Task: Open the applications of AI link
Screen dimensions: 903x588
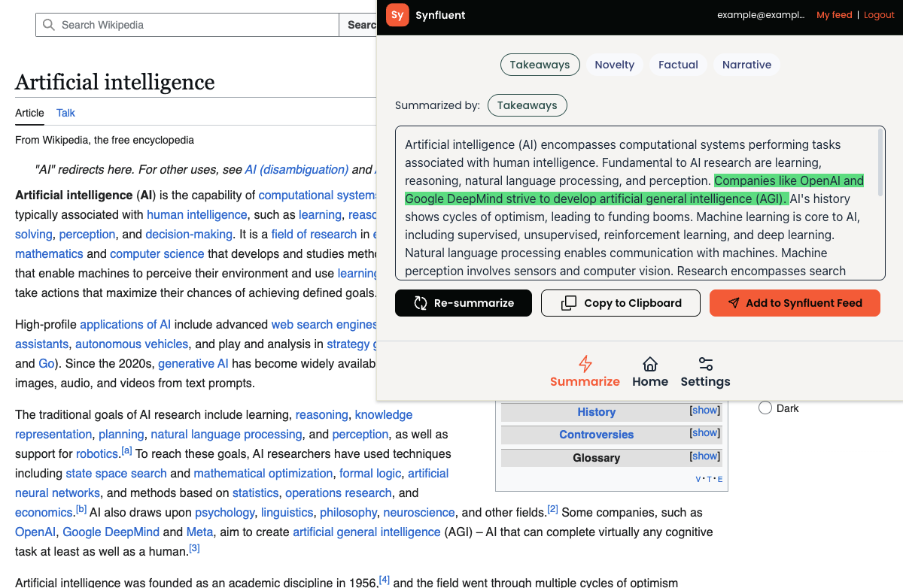Action: (x=125, y=324)
